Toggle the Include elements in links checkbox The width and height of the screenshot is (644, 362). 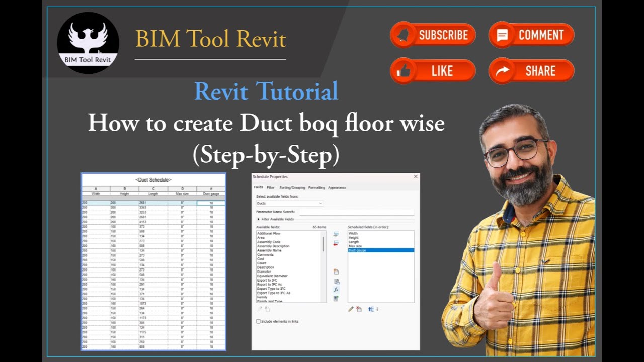tap(258, 321)
